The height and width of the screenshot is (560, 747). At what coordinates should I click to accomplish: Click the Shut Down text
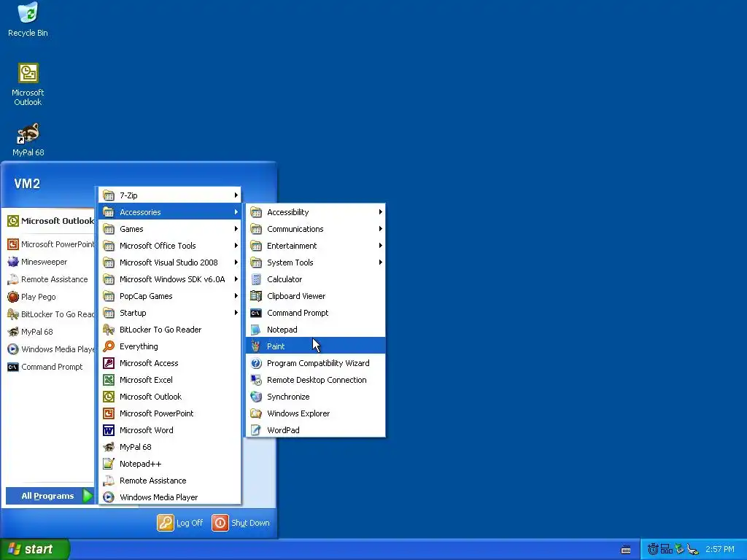(x=250, y=523)
